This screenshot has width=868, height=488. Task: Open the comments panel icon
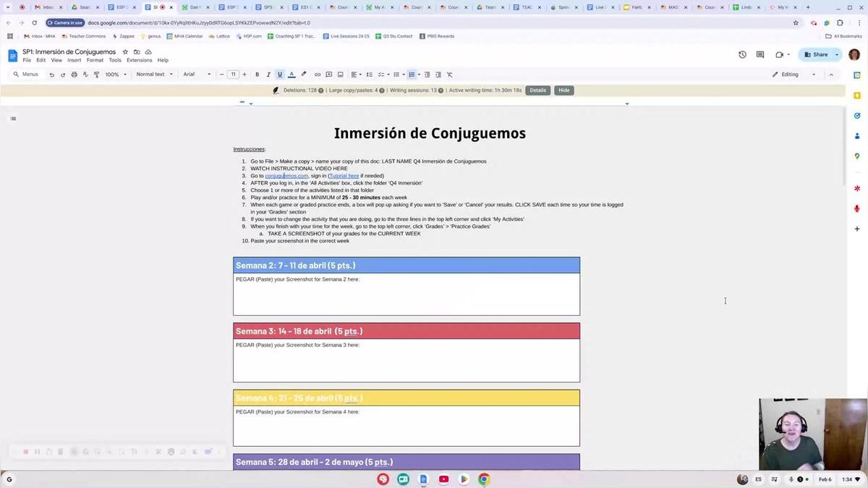pyautogui.click(x=760, y=54)
